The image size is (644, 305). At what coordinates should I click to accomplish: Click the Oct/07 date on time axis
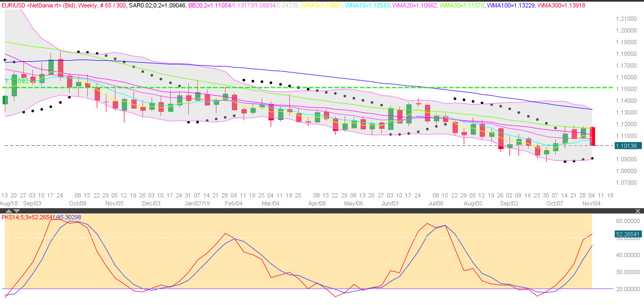click(x=555, y=203)
